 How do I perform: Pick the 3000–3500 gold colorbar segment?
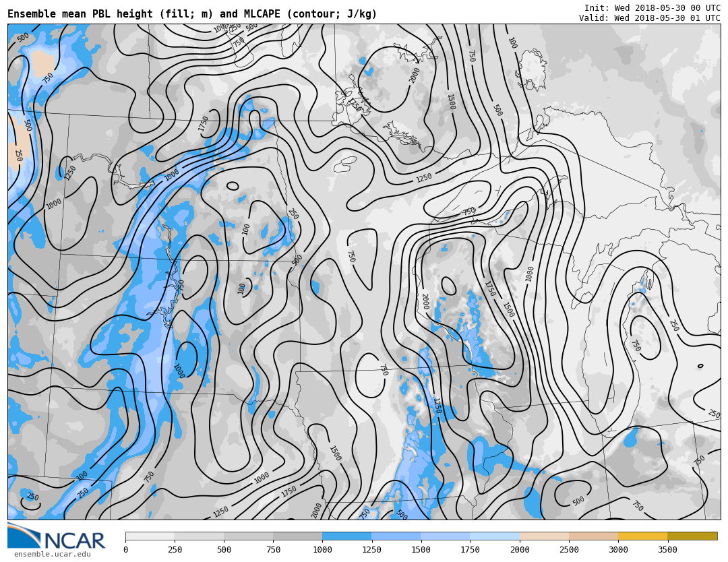pyautogui.click(x=642, y=536)
